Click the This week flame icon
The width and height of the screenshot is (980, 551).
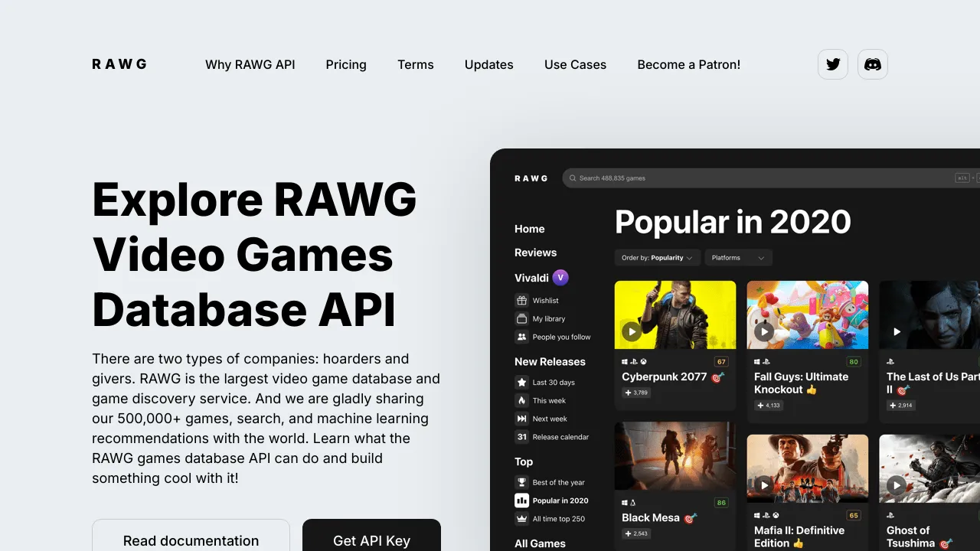(x=521, y=400)
